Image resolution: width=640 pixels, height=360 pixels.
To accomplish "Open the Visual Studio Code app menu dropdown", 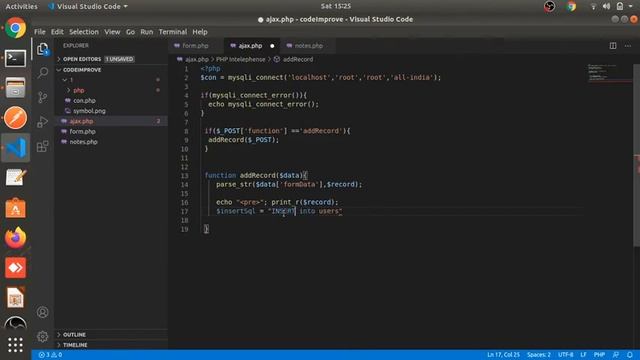I will (x=88, y=6).
